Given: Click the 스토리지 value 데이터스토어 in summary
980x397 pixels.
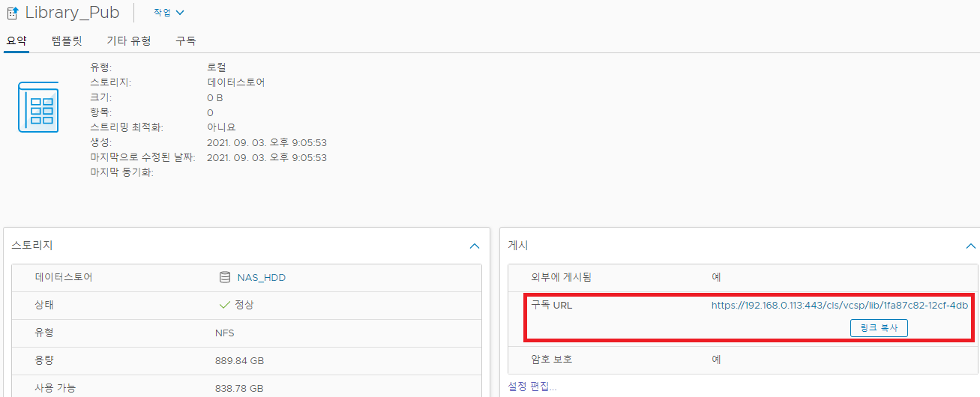Looking at the screenshot, I should [235, 82].
